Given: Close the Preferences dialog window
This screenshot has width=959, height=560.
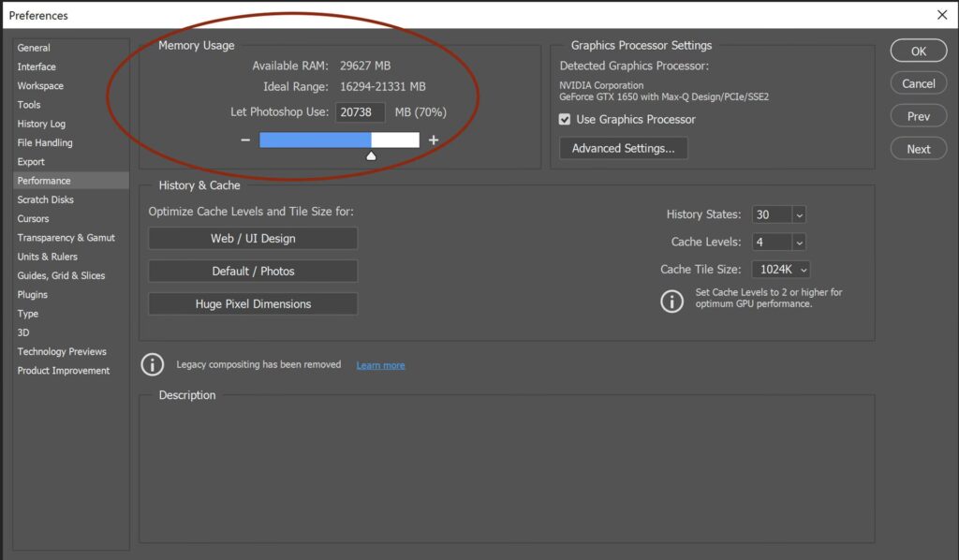Looking at the screenshot, I should (941, 15).
